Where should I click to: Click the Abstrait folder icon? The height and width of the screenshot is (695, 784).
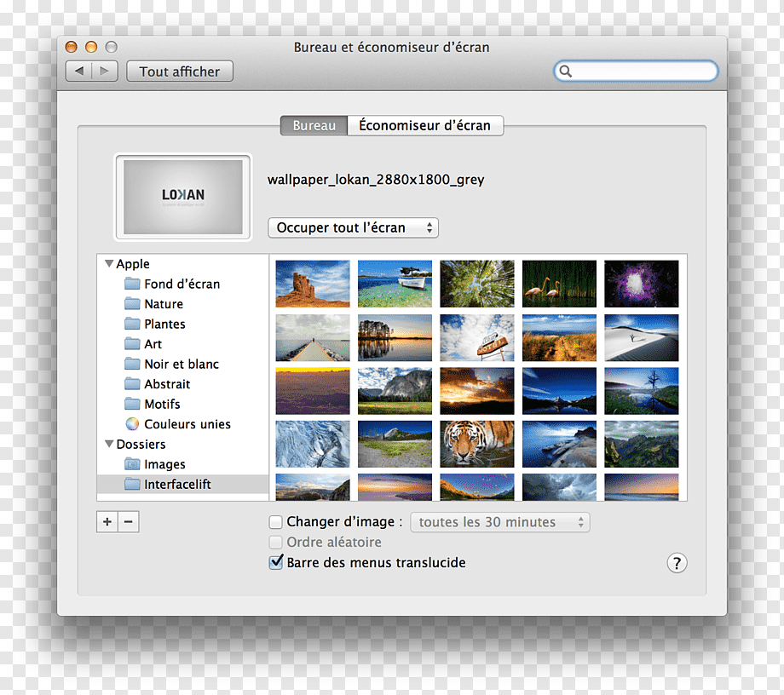132,384
